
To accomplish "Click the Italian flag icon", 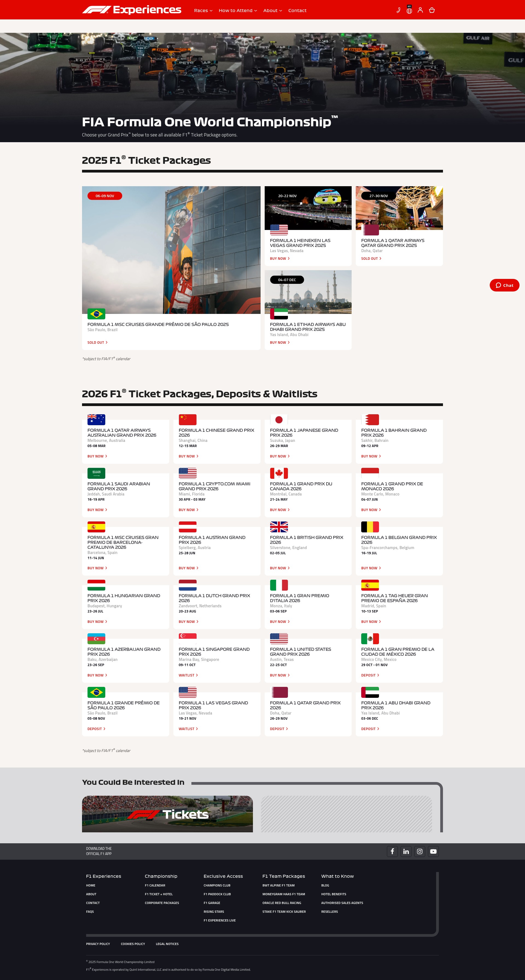I will tap(279, 585).
